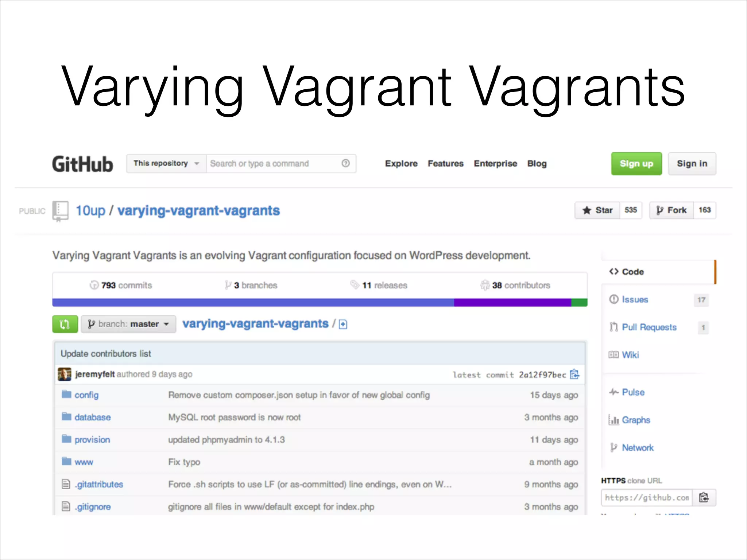Click the blue segment of language bar

coord(253,302)
